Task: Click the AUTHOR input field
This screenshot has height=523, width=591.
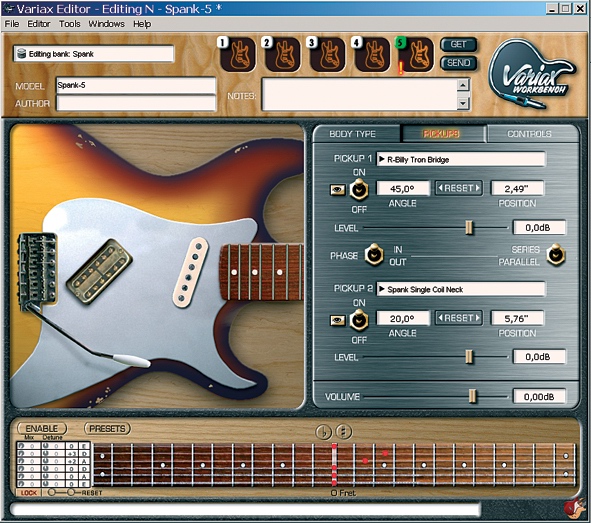Action: pyautogui.click(x=136, y=103)
